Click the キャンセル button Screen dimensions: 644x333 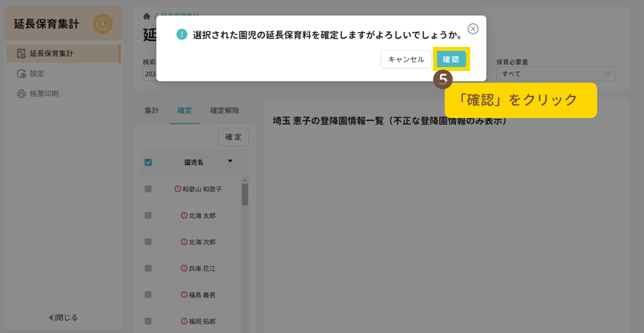click(x=406, y=59)
